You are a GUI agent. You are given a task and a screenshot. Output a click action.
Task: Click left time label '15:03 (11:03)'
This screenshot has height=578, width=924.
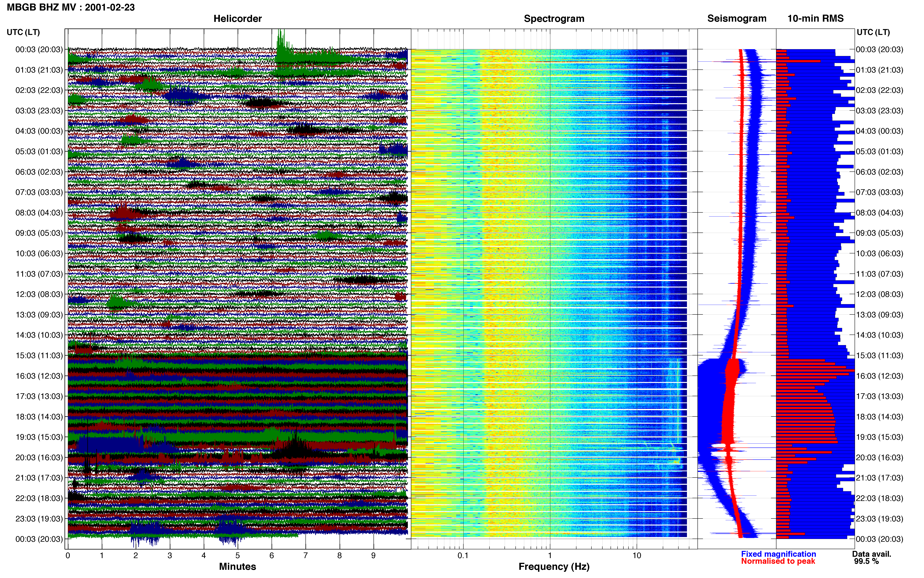(x=39, y=355)
